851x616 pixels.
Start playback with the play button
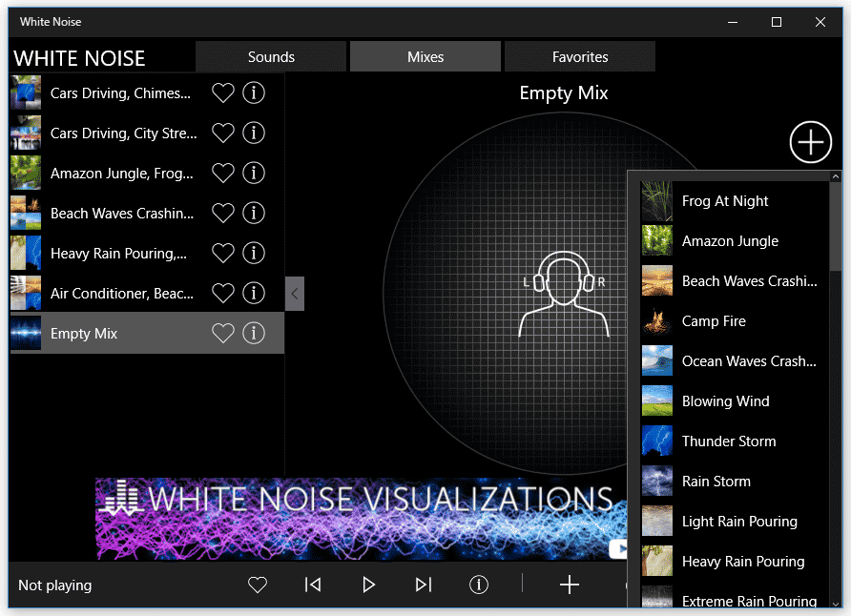pos(368,585)
